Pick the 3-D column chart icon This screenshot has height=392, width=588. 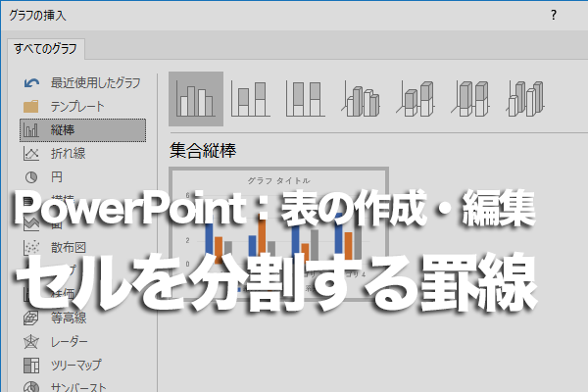click(525, 99)
